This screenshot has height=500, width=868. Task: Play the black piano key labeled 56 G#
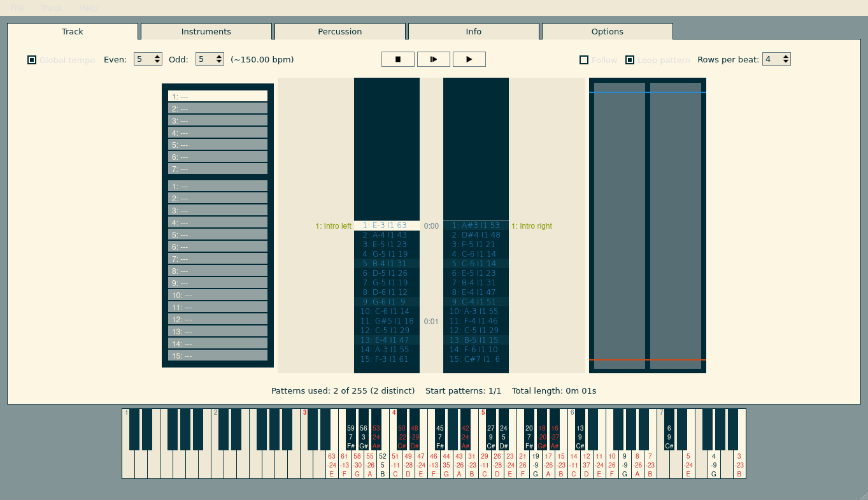[364, 430]
